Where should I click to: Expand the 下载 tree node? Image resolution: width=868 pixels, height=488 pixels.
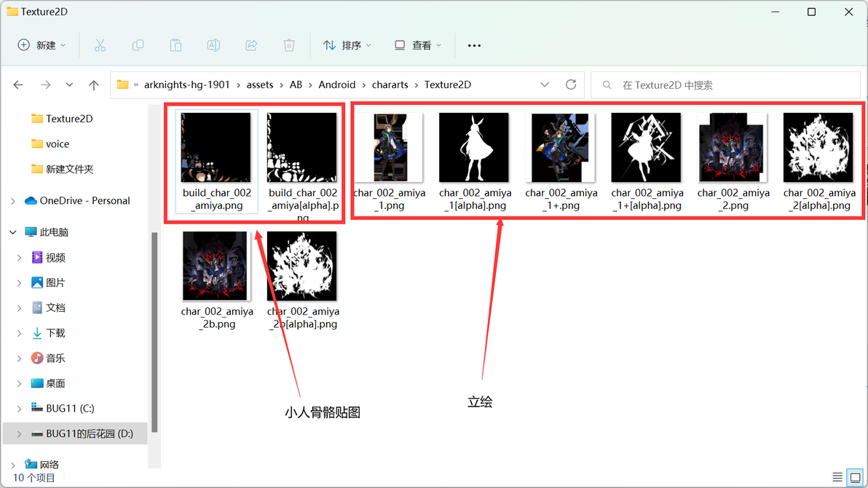(x=19, y=333)
